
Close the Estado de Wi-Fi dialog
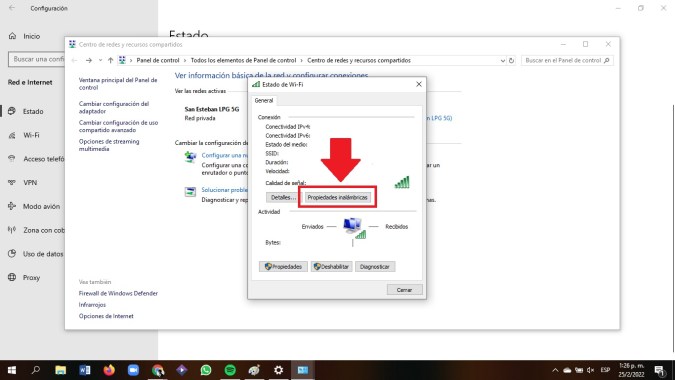(419, 84)
